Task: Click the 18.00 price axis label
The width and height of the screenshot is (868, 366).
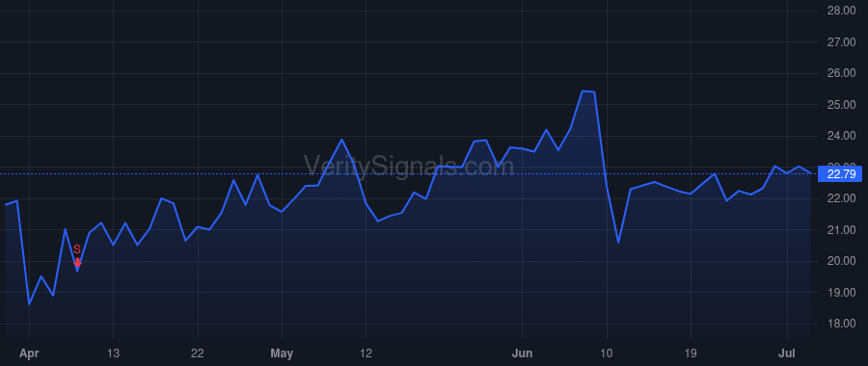Action: tap(840, 324)
